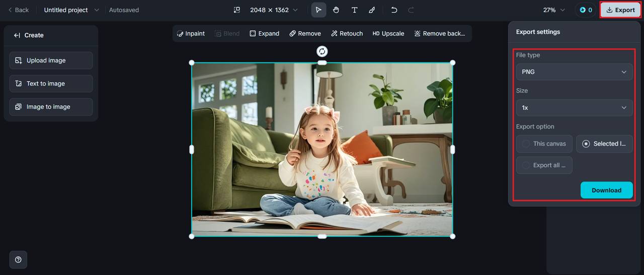This screenshot has height=275, width=644.
Task: Select the brush draw tool
Action: [x=372, y=10]
